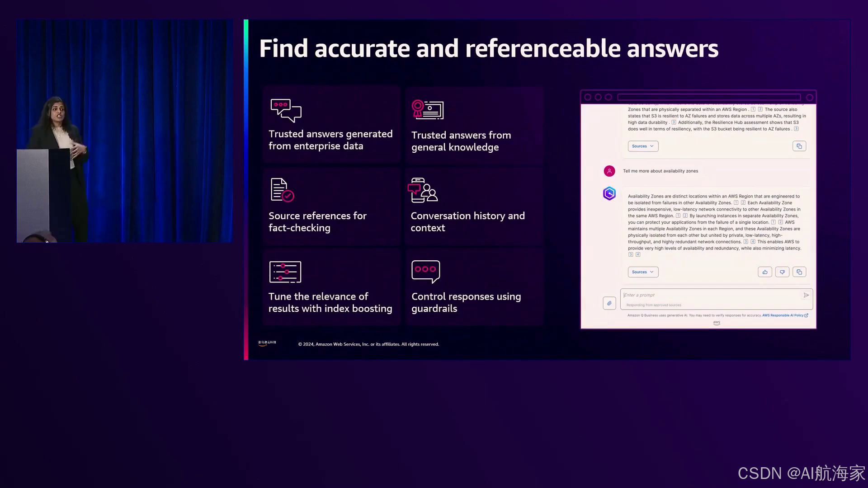Select the Trusted answers from enterprise data card
The image size is (868, 488).
click(x=331, y=124)
